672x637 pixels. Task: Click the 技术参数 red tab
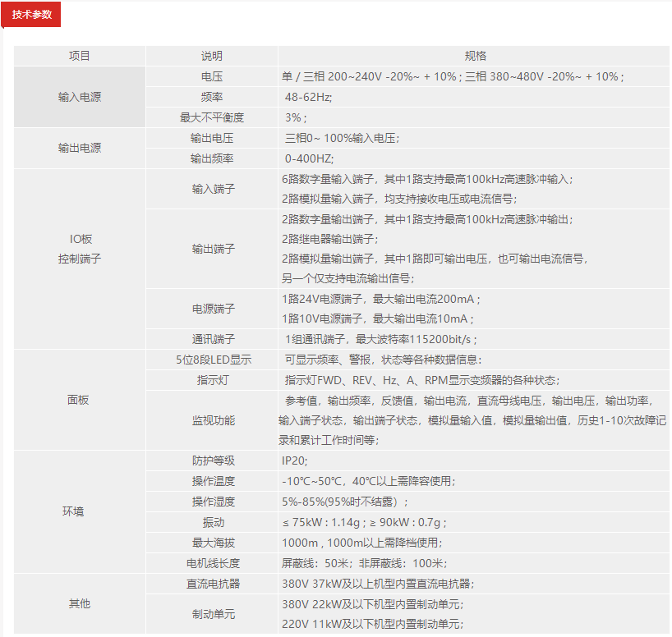(31, 15)
